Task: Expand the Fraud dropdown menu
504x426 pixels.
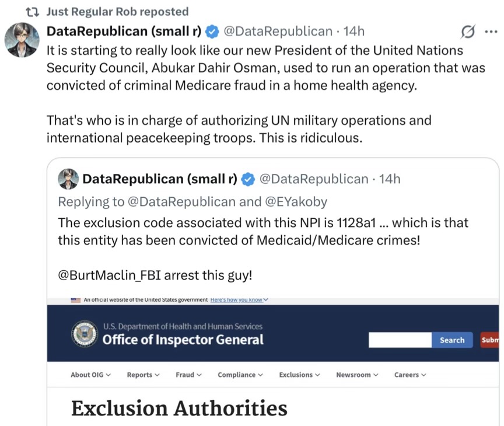Action: pos(188,375)
